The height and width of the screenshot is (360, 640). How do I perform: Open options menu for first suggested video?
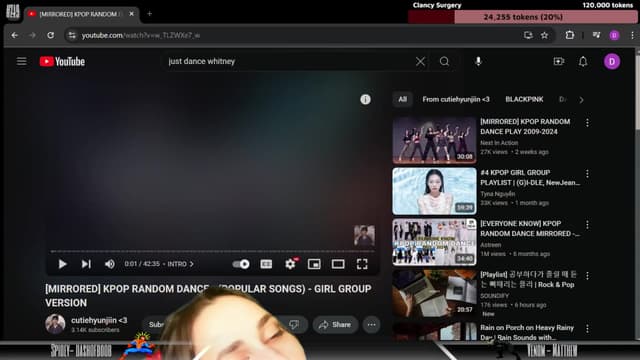pyautogui.click(x=587, y=122)
